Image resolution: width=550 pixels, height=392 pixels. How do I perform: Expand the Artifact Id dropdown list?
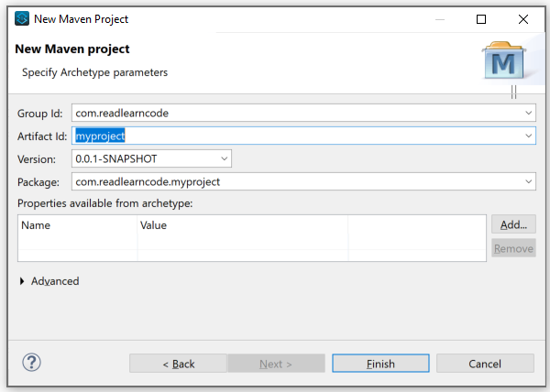529,136
